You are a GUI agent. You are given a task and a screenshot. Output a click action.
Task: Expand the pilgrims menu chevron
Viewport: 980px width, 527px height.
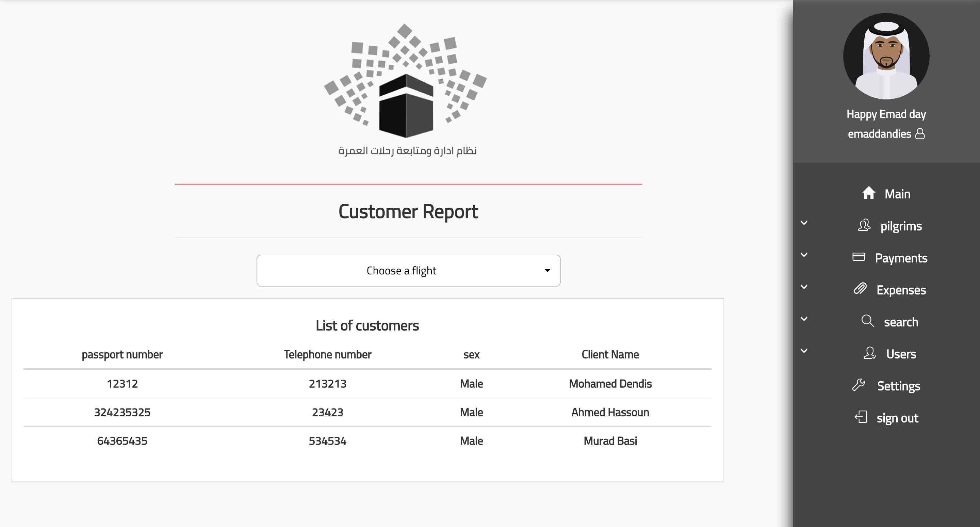tap(804, 223)
